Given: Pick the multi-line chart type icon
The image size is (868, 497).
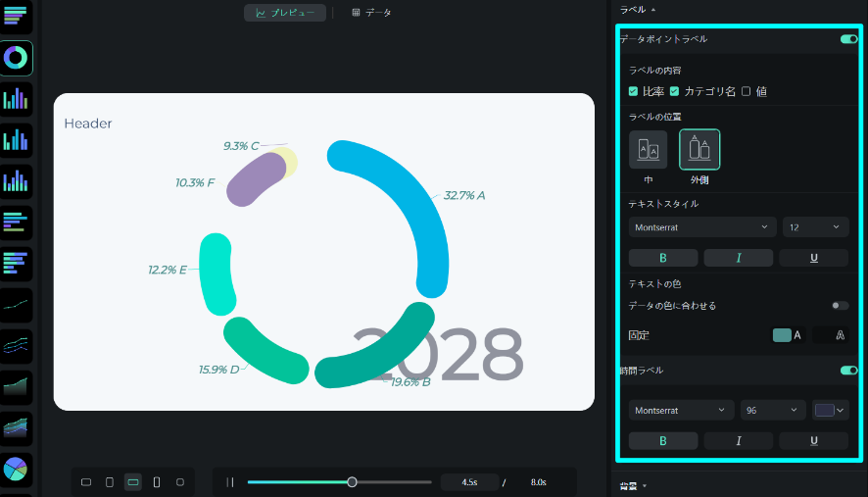Looking at the screenshot, I should (x=16, y=346).
